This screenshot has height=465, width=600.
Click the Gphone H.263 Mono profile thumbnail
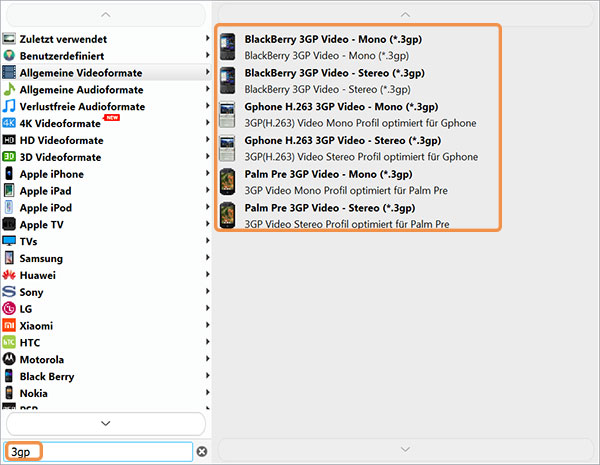click(x=228, y=114)
